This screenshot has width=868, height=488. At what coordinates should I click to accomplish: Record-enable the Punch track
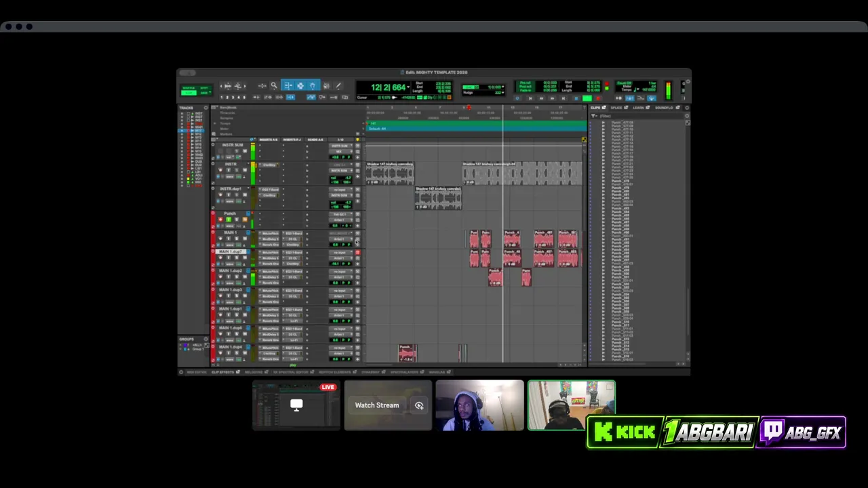click(x=220, y=220)
